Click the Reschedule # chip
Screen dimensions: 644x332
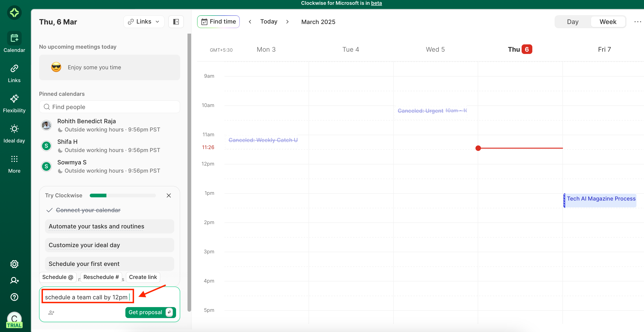coord(101,277)
